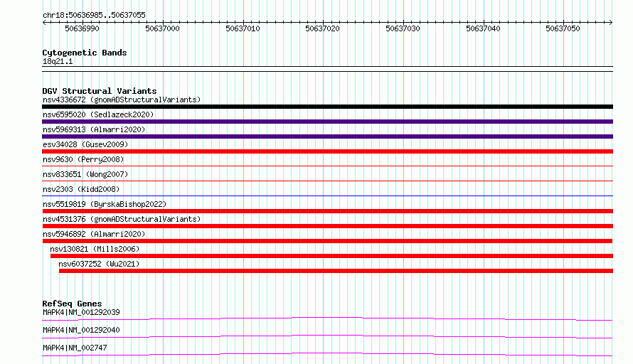This screenshot has height=364, width=633.
Task: Click the MAPK4|NM_001292039 magenta gene line
Action: [x=327, y=318]
